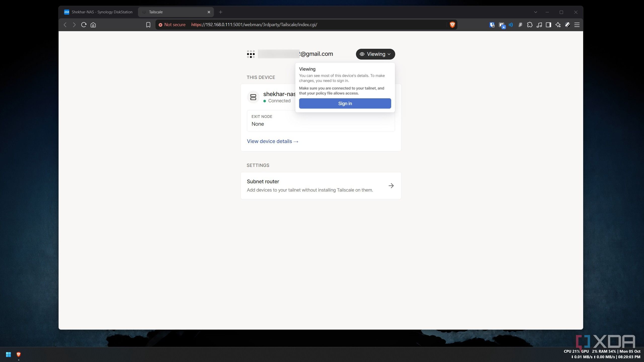Collapse the Viewing dropdown
This screenshot has height=362, width=644.
(375, 54)
